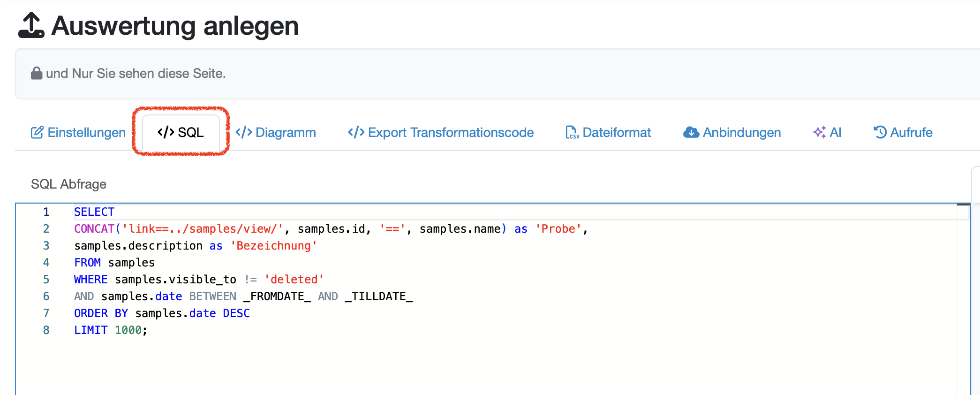Screen dimensions: 980x395
Task: Click the upload icon beside Auswertung anlegen
Action: point(31,25)
